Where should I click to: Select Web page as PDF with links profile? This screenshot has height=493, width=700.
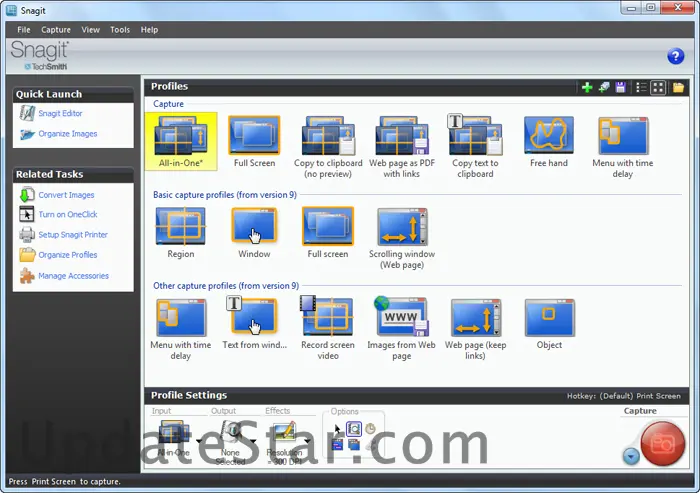(402, 146)
